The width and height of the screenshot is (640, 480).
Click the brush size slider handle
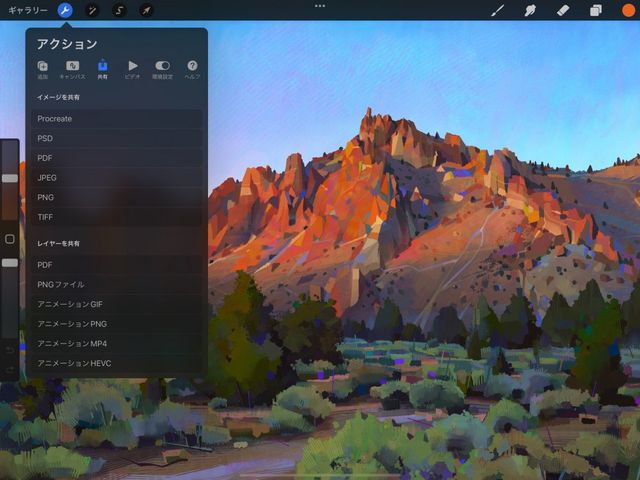(10, 178)
